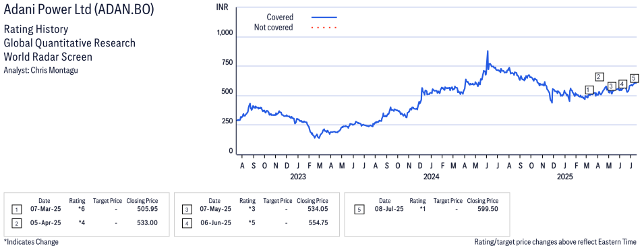Click the 2023 year label

[x=298, y=177]
